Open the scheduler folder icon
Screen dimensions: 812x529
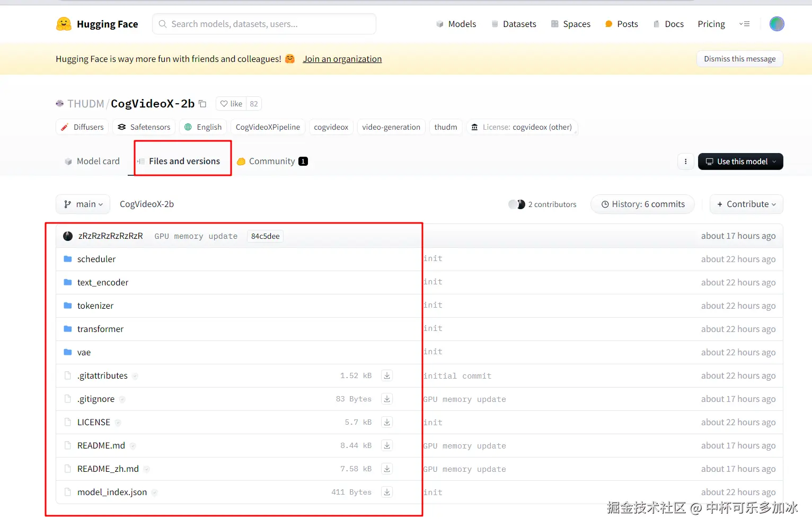pos(68,259)
